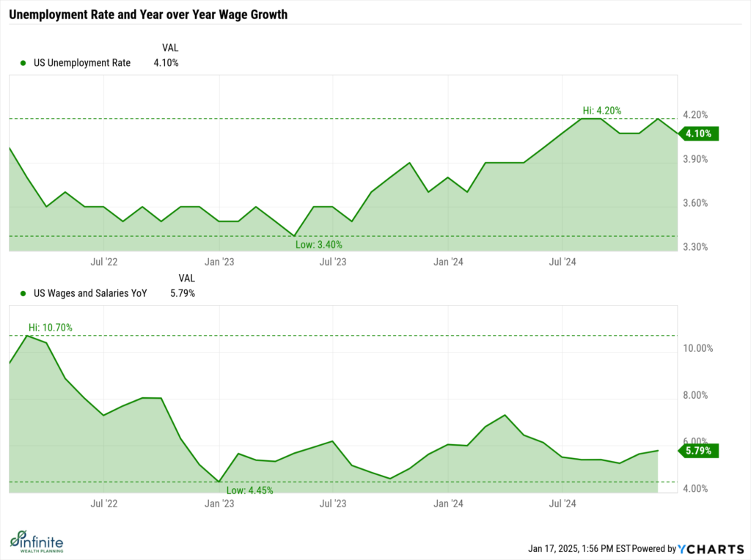Click Jan '24 on the wages chart axis
This screenshot has width=751, height=560.
[x=448, y=504]
